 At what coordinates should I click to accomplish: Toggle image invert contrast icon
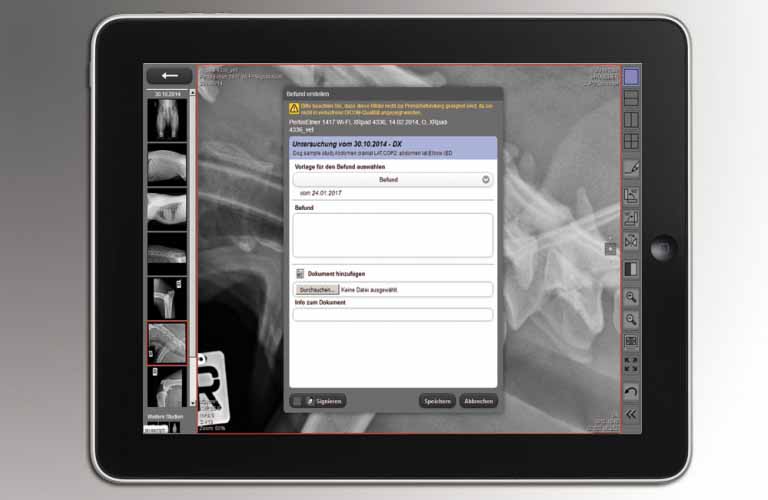pos(631,268)
